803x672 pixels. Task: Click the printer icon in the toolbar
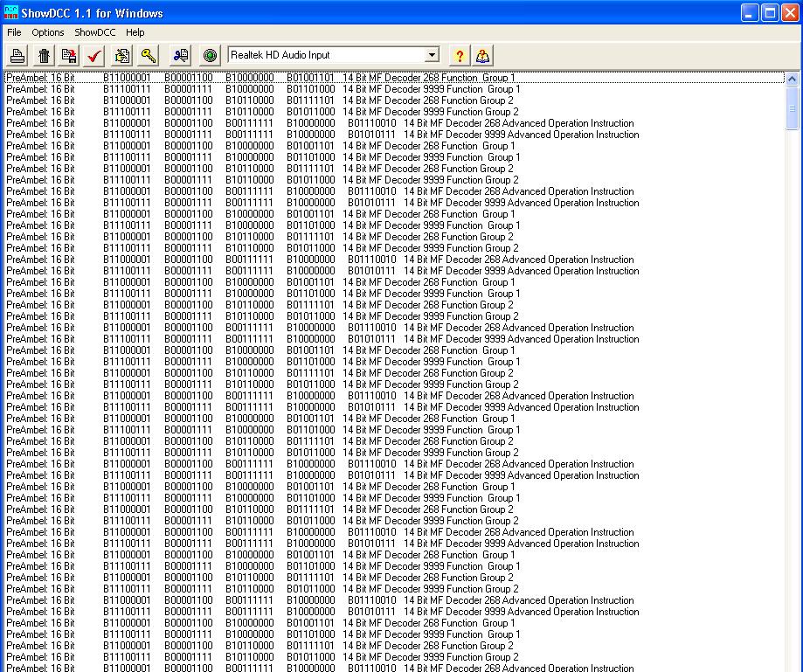(x=17, y=56)
